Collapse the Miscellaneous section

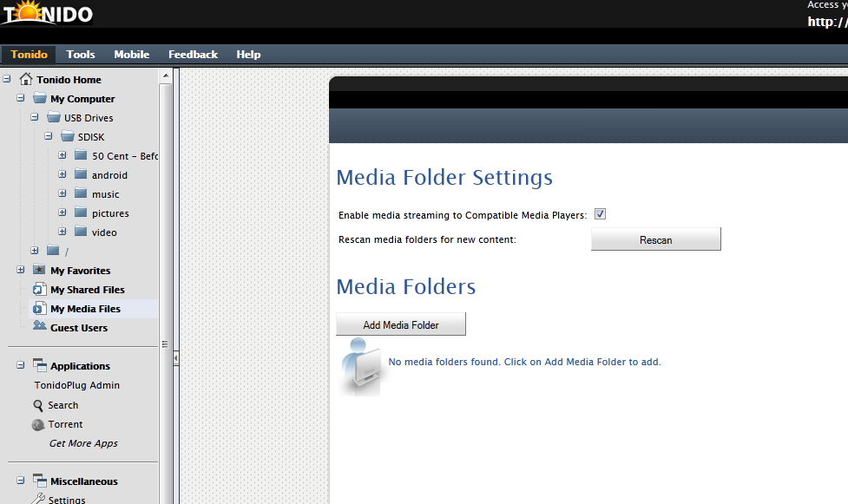(x=21, y=481)
